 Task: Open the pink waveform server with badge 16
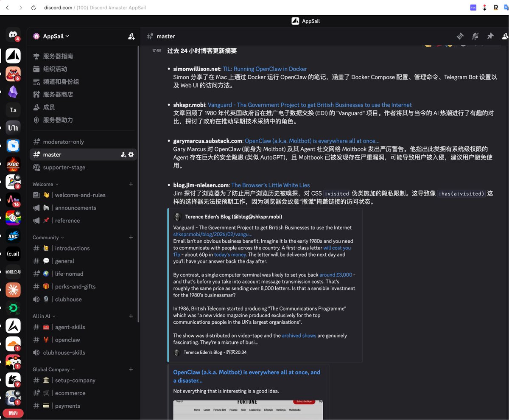pos(13,200)
